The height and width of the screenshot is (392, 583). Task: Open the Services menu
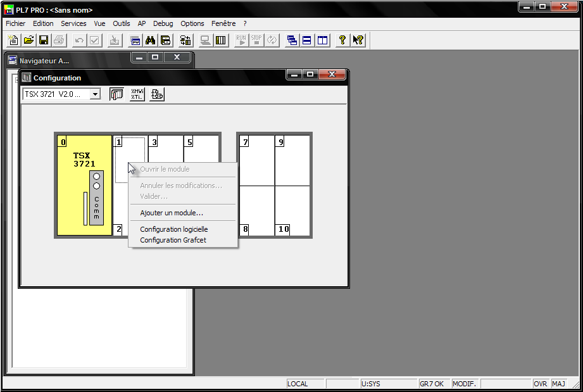(x=73, y=23)
